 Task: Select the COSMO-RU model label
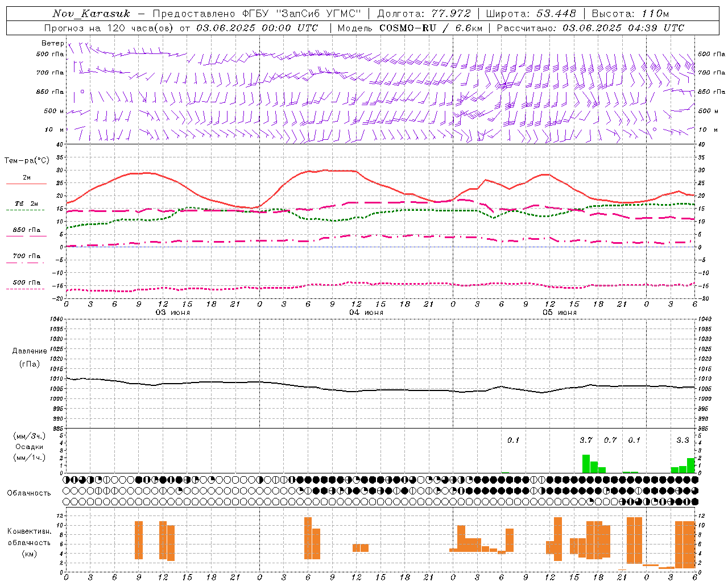point(407,28)
